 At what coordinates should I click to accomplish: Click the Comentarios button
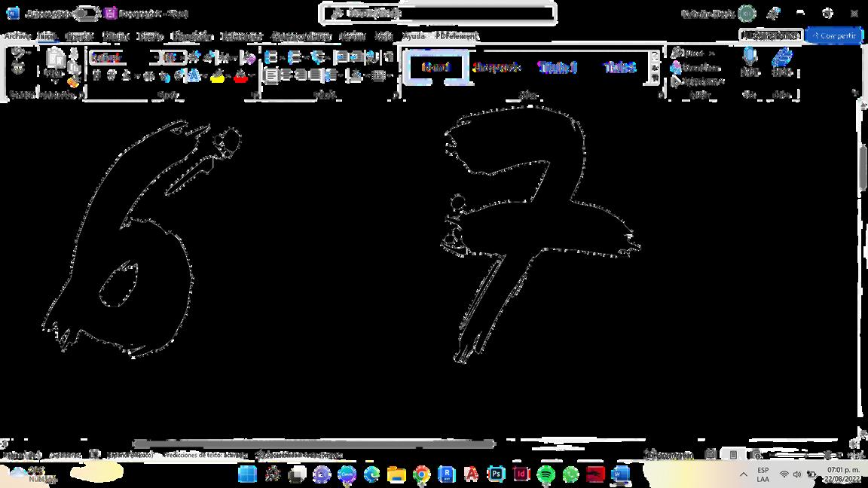tap(771, 35)
